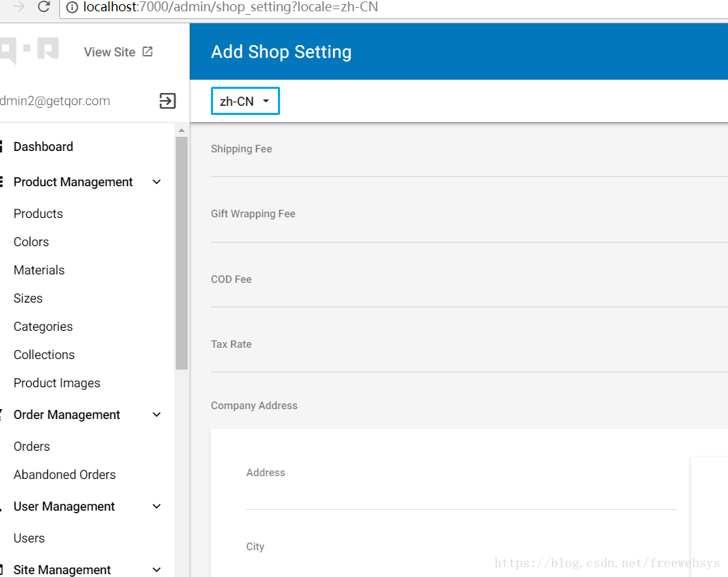The width and height of the screenshot is (728, 577).
Task: Click the admin email address text
Action: pyautogui.click(x=55, y=101)
